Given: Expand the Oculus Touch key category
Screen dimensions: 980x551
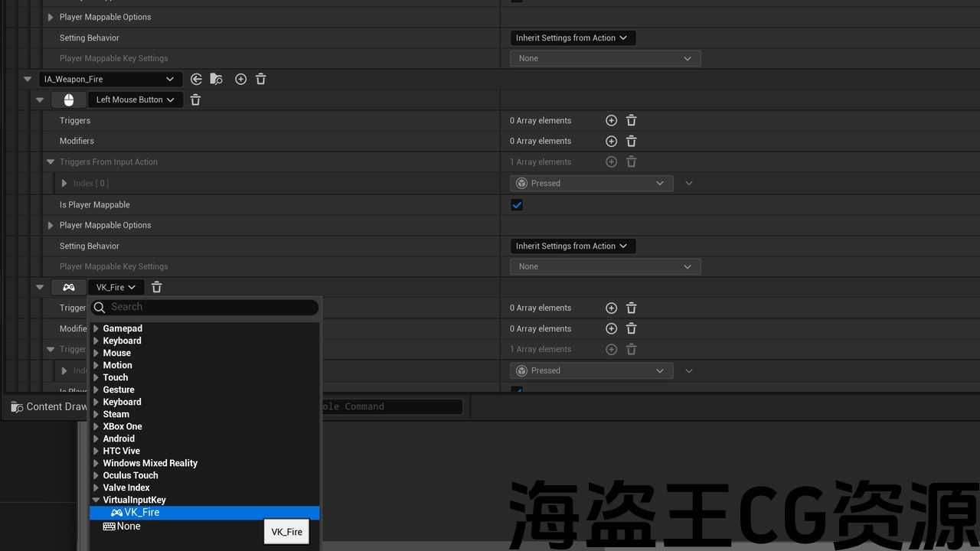Looking at the screenshot, I should (x=96, y=475).
